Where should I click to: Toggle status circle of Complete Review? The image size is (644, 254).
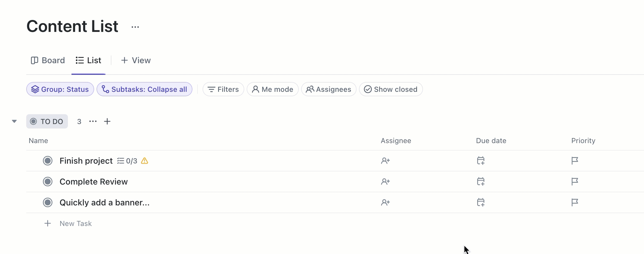point(48,182)
